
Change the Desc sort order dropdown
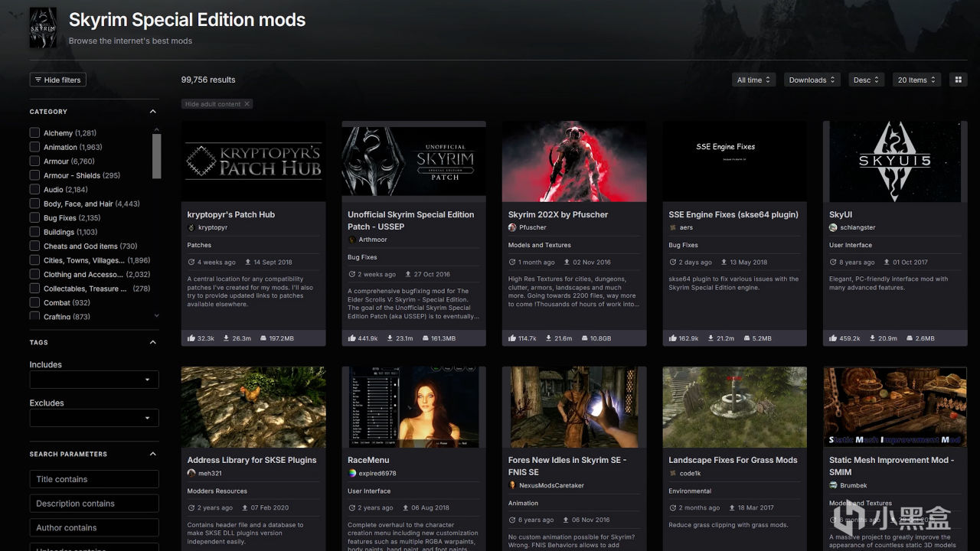(x=867, y=80)
